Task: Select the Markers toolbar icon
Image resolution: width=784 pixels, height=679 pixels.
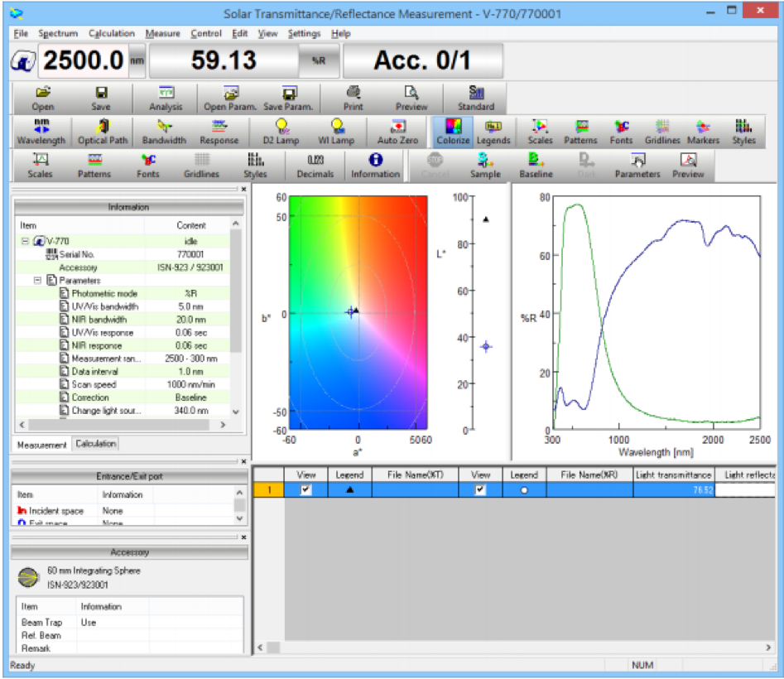Action: (703, 132)
